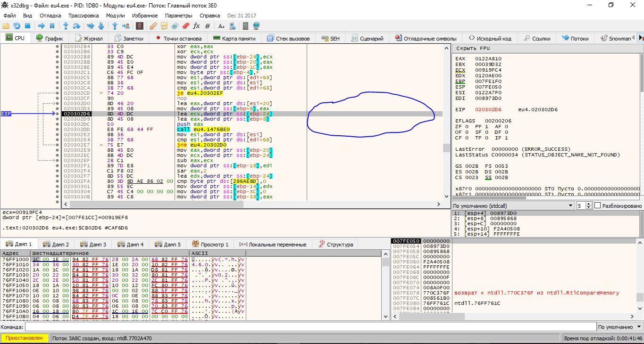Click the Step Over toolbar icon

tap(76, 26)
